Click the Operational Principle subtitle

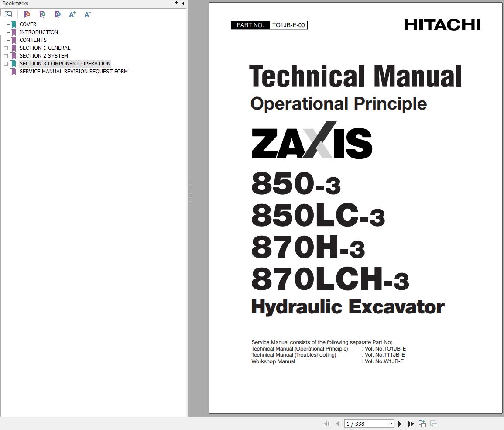point(339,103)
